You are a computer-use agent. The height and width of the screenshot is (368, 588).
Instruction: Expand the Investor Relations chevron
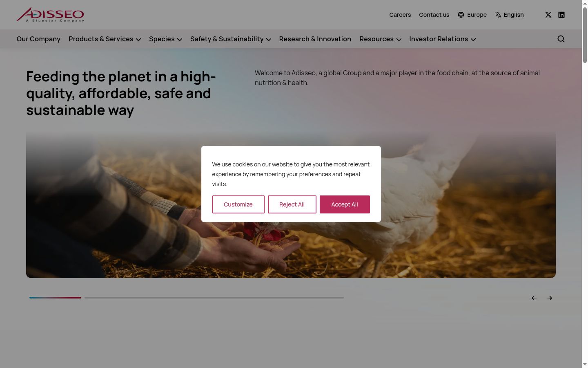click(473, 39)
